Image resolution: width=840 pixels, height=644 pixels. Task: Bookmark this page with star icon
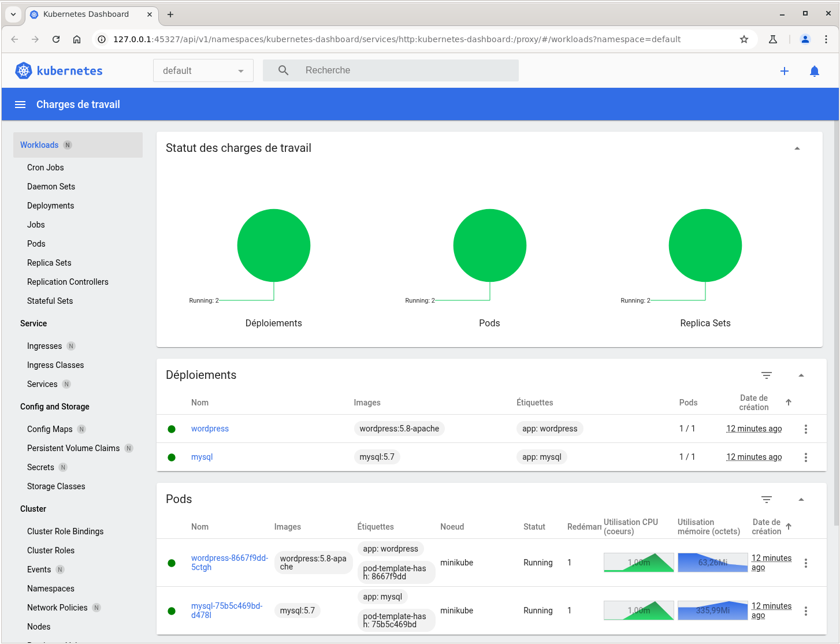pyautogui.click(x=744, y=39)
